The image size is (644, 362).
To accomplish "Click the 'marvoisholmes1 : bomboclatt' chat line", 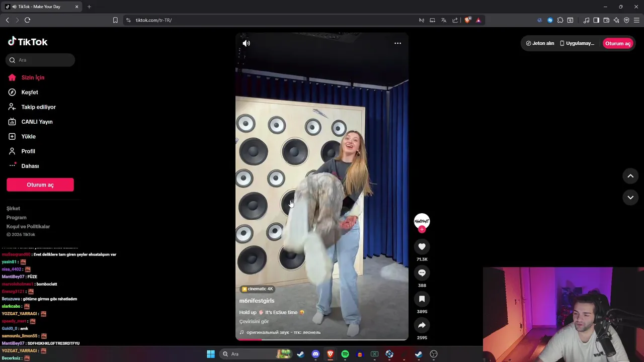I will (x=29, y=284).
